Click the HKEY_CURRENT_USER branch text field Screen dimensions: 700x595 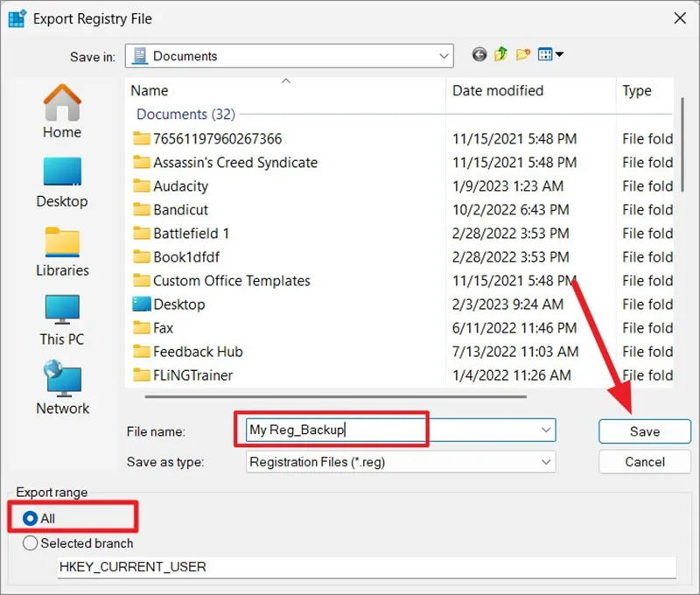point(367,567)
